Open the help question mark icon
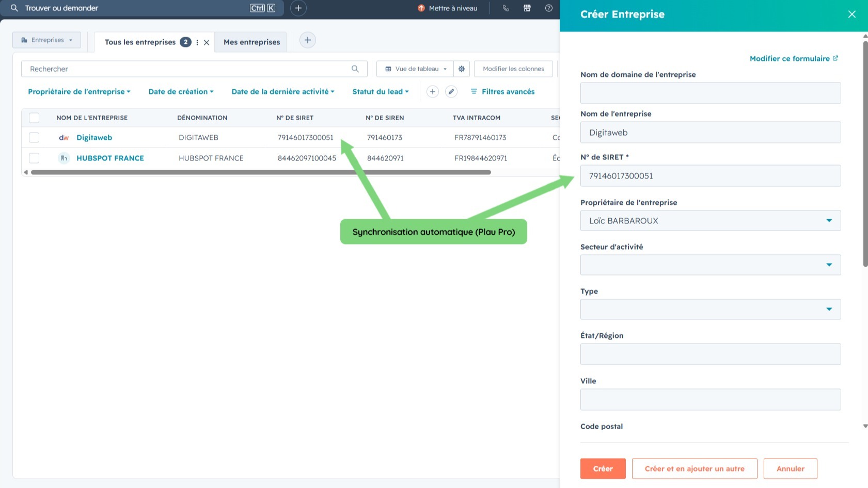The width and height of the screenshot is (868, 488). (549, 8)
